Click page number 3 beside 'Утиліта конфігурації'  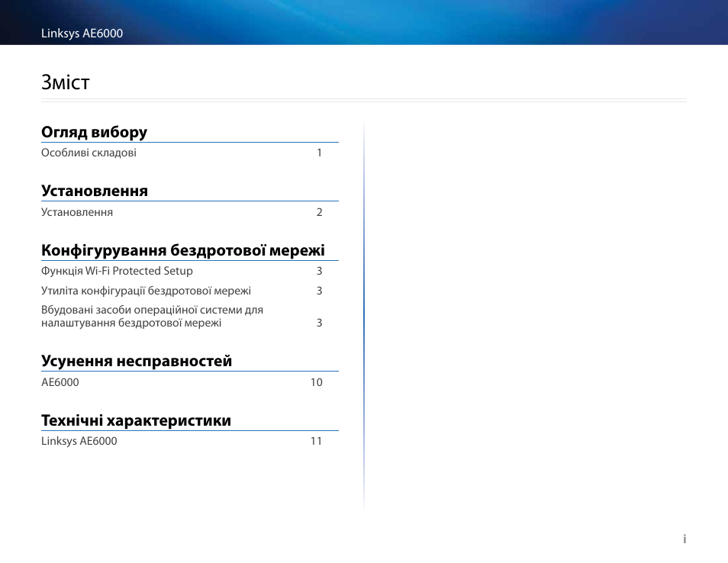(x=320, y=291)
